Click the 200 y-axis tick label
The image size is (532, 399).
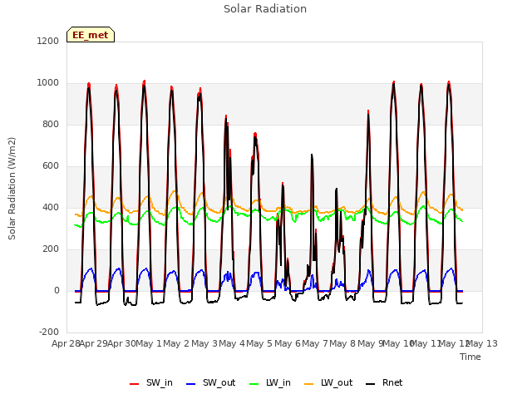click(50, 249)
